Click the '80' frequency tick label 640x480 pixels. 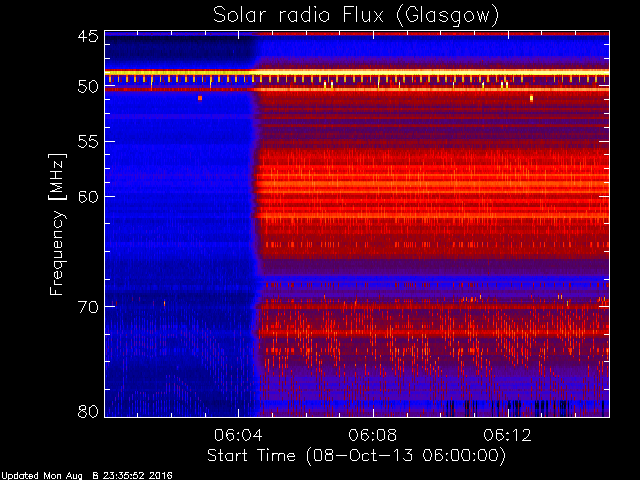pyautogui.click(x=88, y=411)
